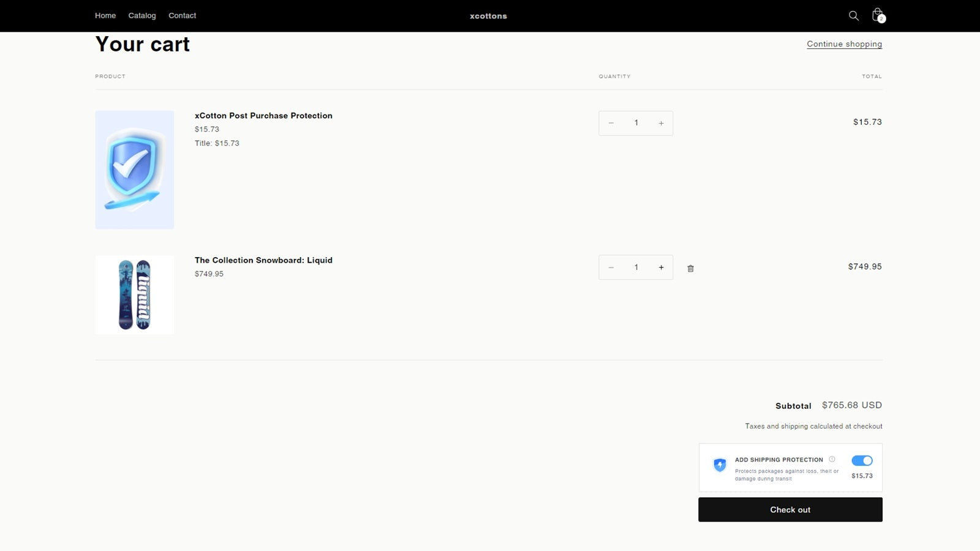980x551 pixels.
Task: Click the Check out button
Action: pos(790,509)
